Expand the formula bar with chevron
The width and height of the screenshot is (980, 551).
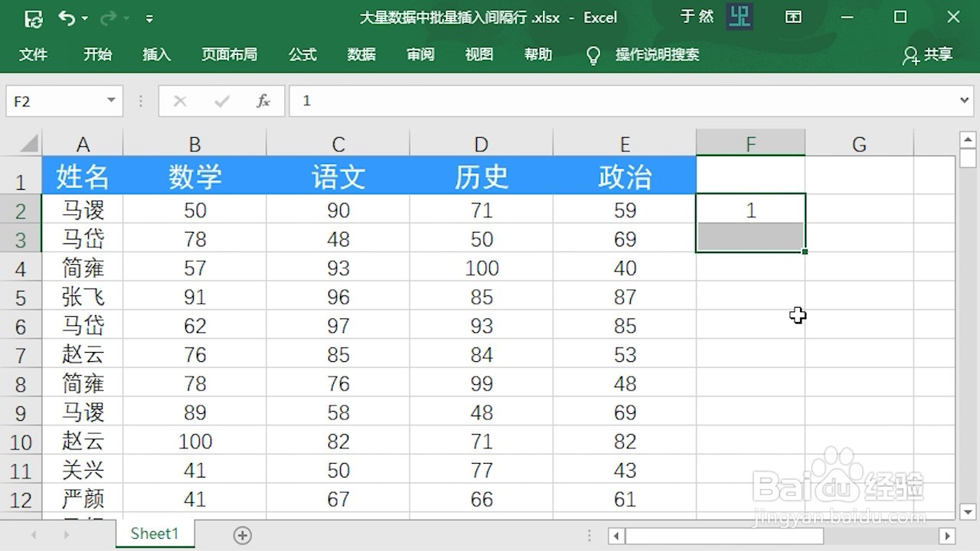pyautogui.click(x=965, y=101)
